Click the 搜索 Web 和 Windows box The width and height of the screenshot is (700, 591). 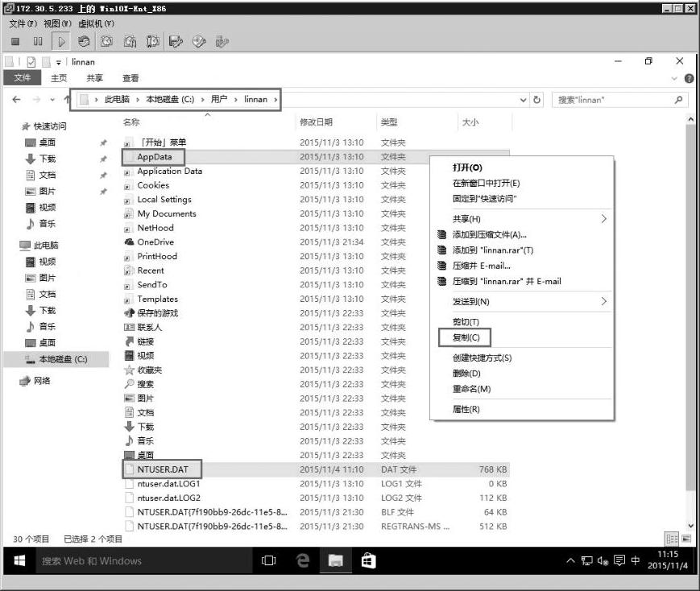pyautogui.click(x=143, y=560)
